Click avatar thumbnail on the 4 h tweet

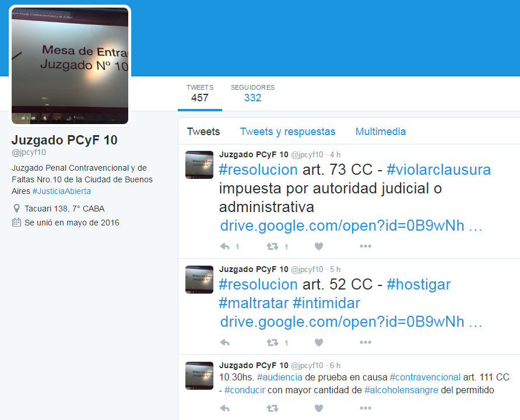click(x=199, y=165)
